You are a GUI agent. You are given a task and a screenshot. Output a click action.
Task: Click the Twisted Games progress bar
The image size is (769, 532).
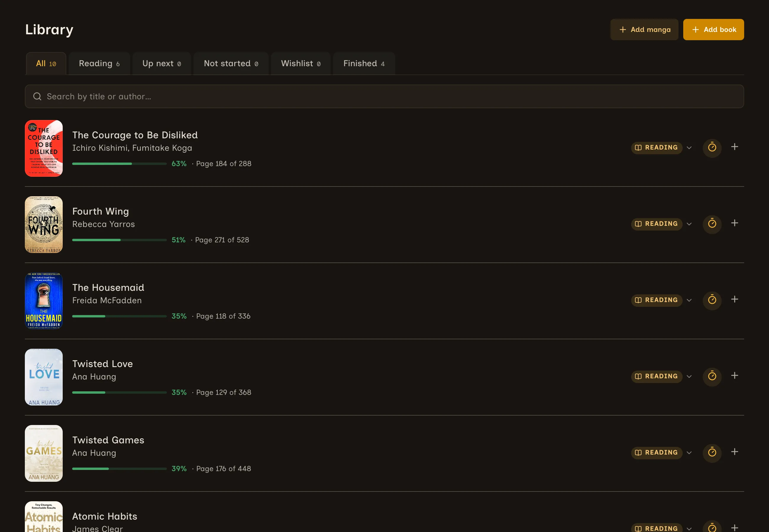coord(119,469)
